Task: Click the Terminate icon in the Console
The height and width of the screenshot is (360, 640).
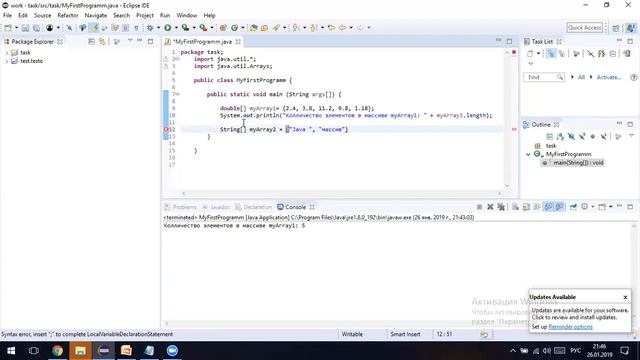Action: coord(479,207)
